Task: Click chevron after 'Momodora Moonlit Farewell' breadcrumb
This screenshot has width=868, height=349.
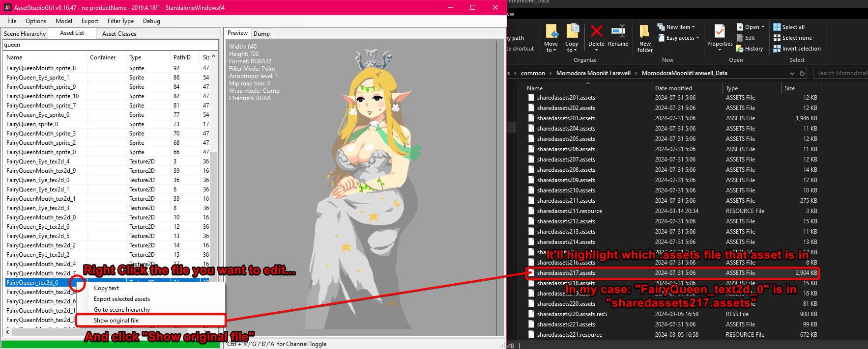Action: tap(636, 73)
